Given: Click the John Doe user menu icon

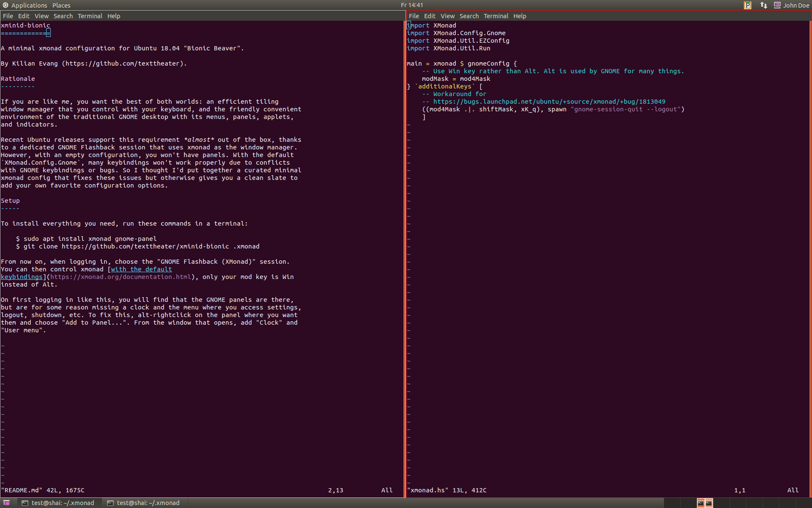Looking at the screenshot, I should pyautogui.click(x=777, y=5).
